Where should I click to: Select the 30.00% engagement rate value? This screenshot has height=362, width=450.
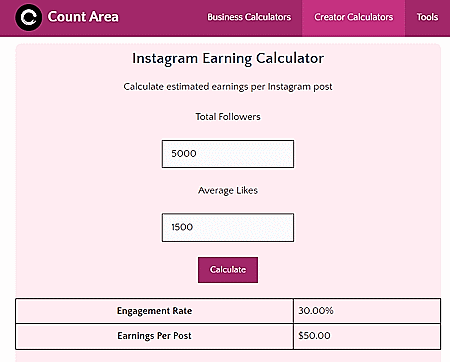tap(316, 311)
